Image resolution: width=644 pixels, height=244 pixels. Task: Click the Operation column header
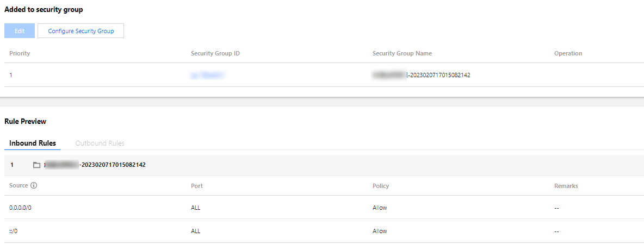point(568,53)
